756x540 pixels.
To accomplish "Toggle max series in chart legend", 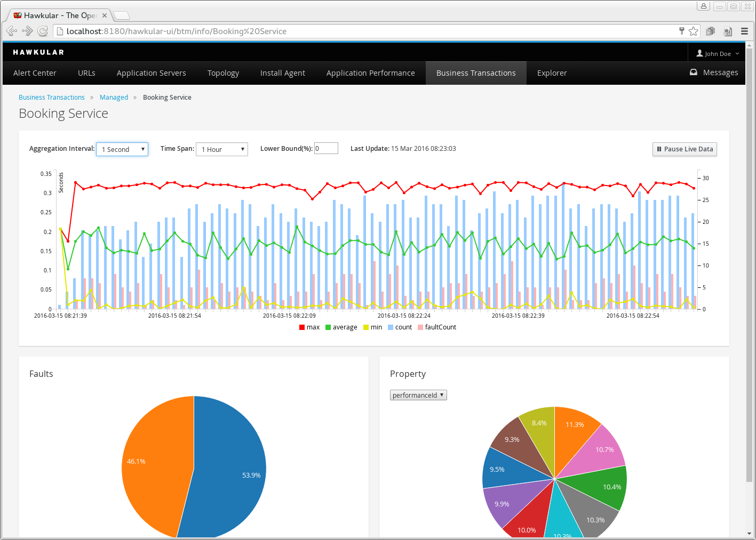I will pyautogui.click(x=309, y=327).
